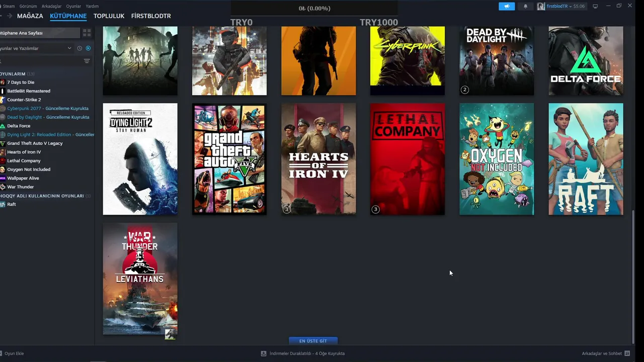Click the Hearts of Iron IV sidebar icon
644x362 pixels.
pyautogui.click(x=3, y=152)
